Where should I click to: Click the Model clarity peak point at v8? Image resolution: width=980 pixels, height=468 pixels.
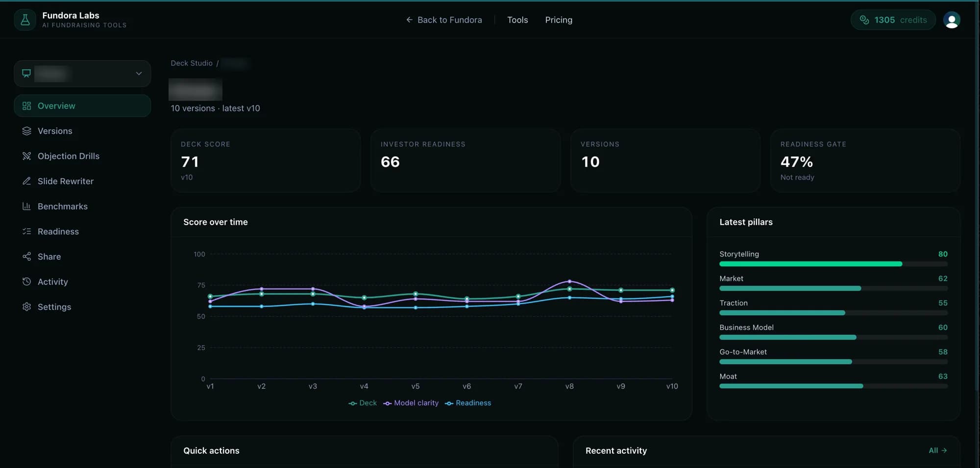pyautogui.click(x=569, y=281)
